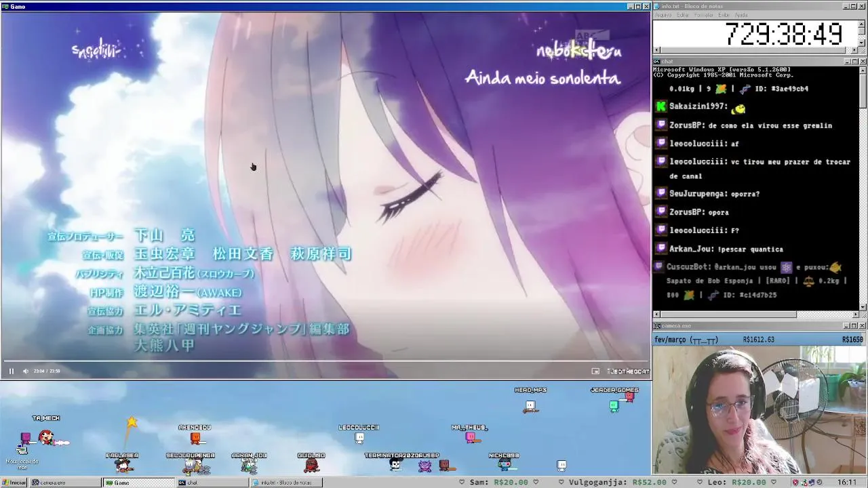Switch to the chat taskbar button
868x488 pixels.
(x=212, y=483)
